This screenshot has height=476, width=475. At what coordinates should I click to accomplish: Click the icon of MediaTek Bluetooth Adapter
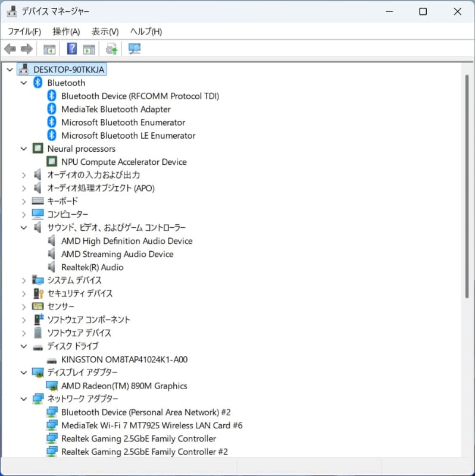[52, 109]
